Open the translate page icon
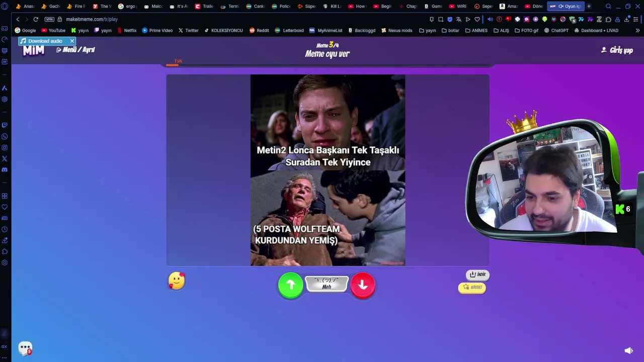Image resolution: width=644 pixels, height=362 pixels. 459,19
